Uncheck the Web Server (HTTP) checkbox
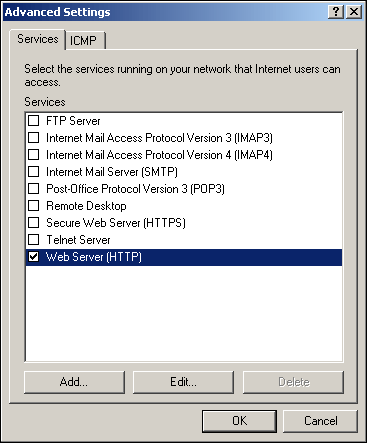Screen dimensions: 367x443 tap(33, 256)
